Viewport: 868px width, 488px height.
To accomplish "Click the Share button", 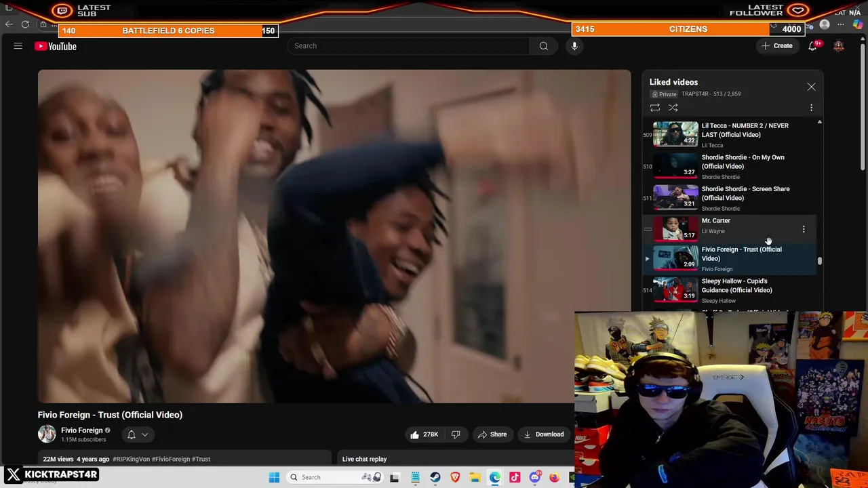I will pyautogui.click(x=492, y=434).
